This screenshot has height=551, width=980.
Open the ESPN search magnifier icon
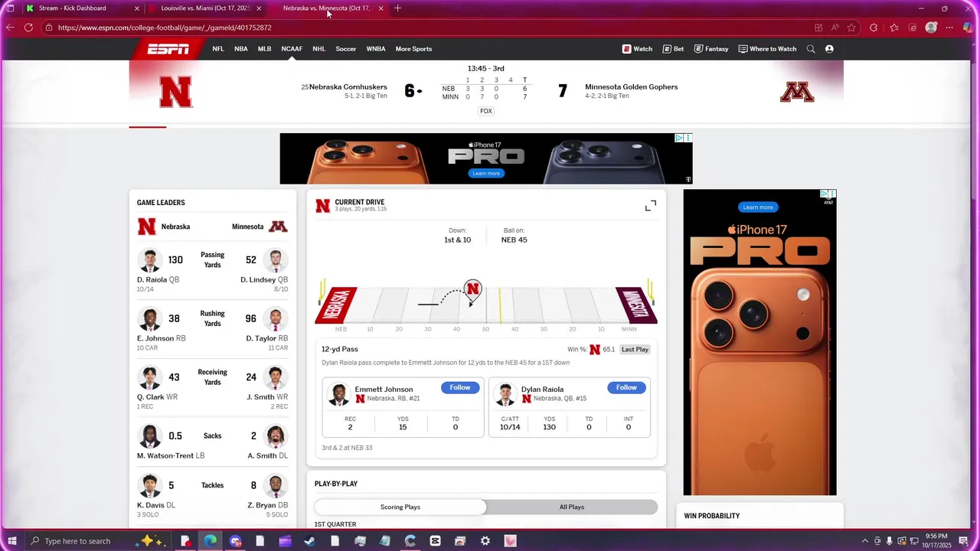pyautogui.click(x=811, y=49)
